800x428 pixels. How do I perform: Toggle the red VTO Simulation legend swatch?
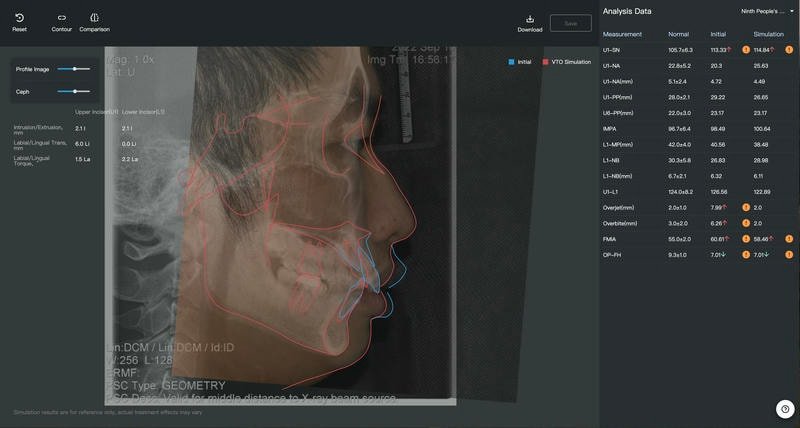coord(545,62)
